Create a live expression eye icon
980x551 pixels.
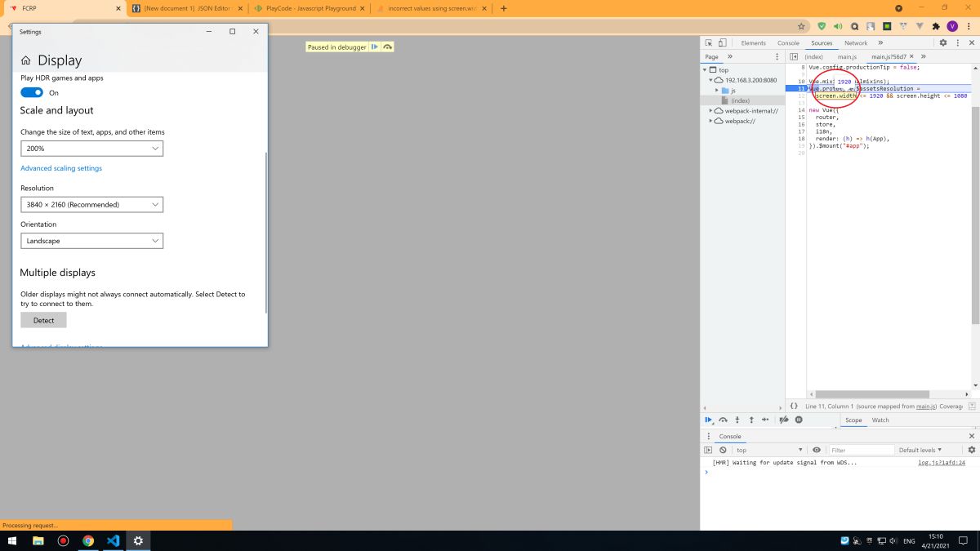[x=817, y=450]
